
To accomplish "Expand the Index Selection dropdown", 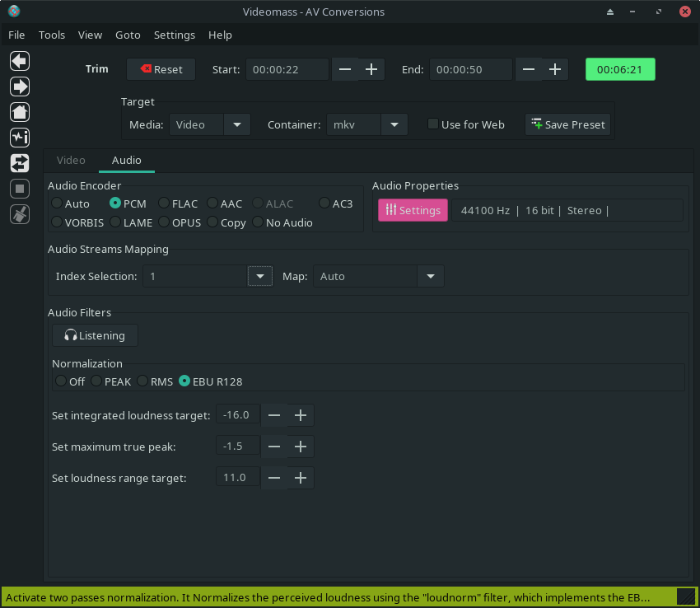I will tap(260, 277).
